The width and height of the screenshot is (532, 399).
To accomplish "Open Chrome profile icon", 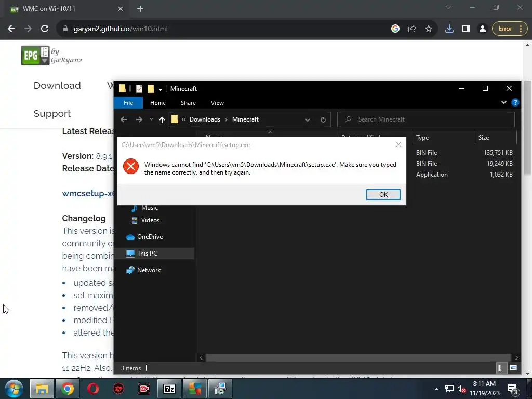I will (483, 29).
